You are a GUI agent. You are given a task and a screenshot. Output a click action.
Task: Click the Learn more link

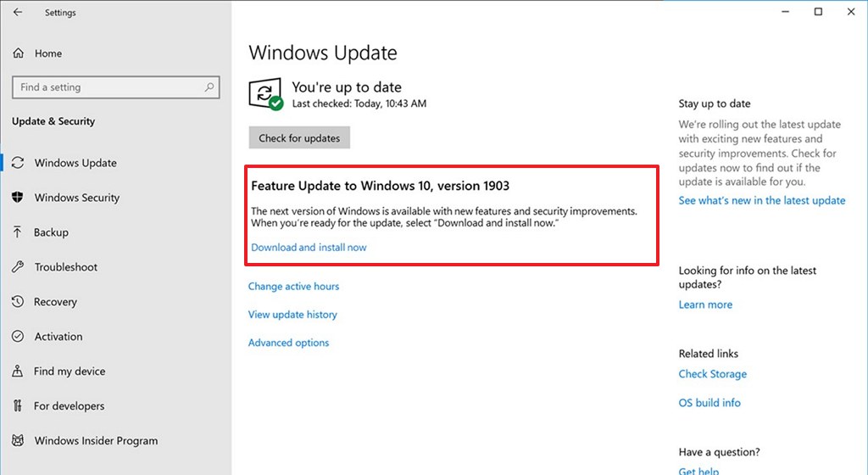705,305
